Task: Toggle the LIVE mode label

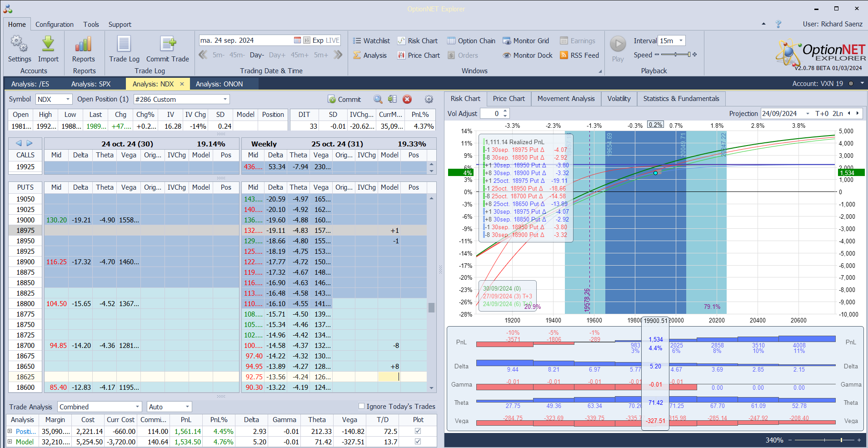Action: 333,40
